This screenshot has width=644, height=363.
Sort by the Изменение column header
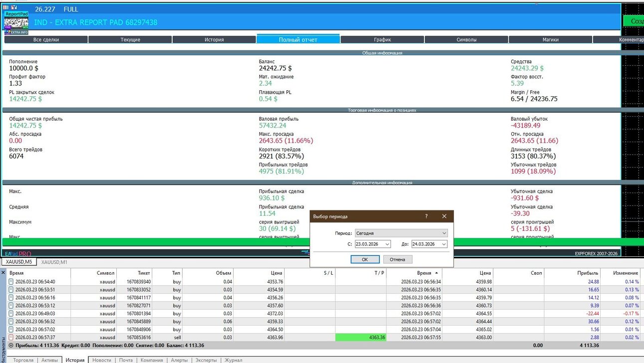621,273
